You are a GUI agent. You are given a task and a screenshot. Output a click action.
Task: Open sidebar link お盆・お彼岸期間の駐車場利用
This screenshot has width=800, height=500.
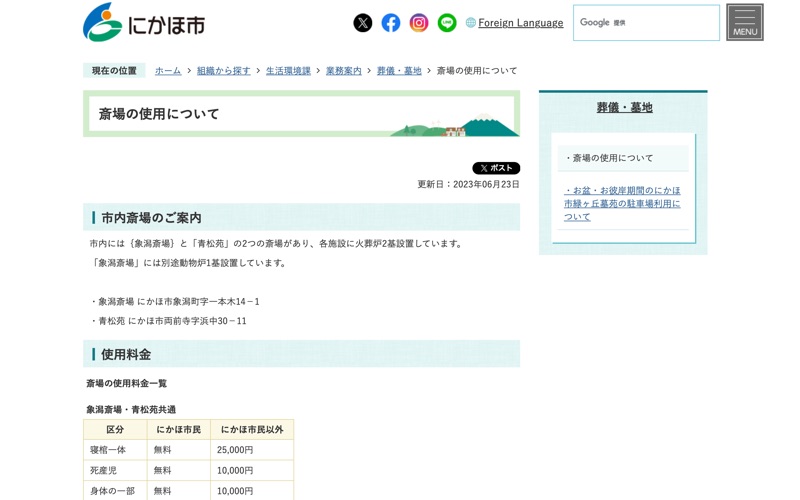coord(622,204)
